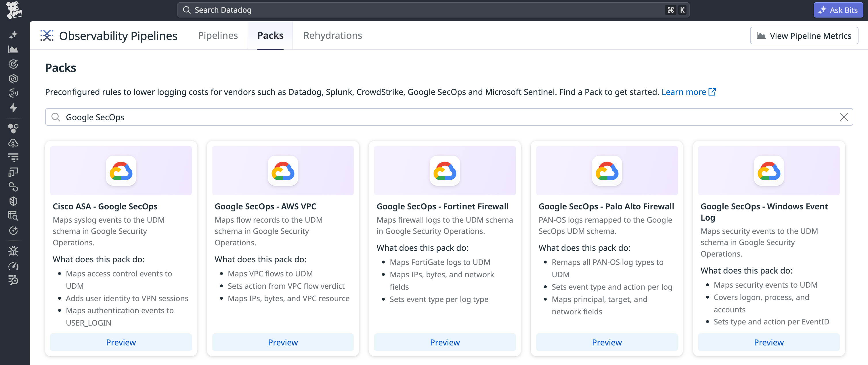
Task: Open the bug icon in sidebar
Action: pyautogui.click(x=14, y=251)
